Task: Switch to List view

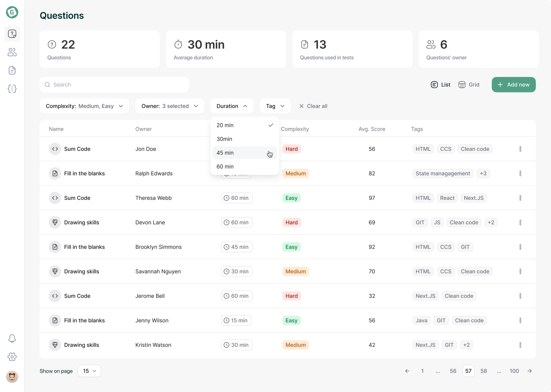Action: [440, 85]
